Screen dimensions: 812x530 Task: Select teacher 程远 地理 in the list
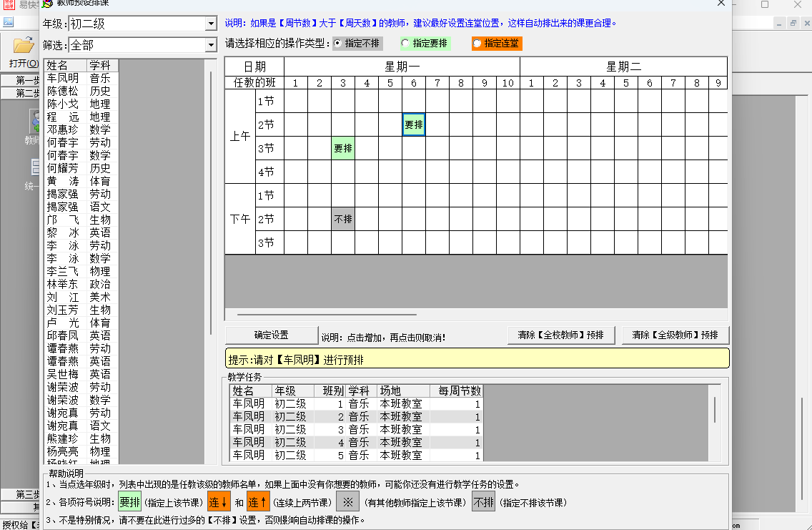81,117
